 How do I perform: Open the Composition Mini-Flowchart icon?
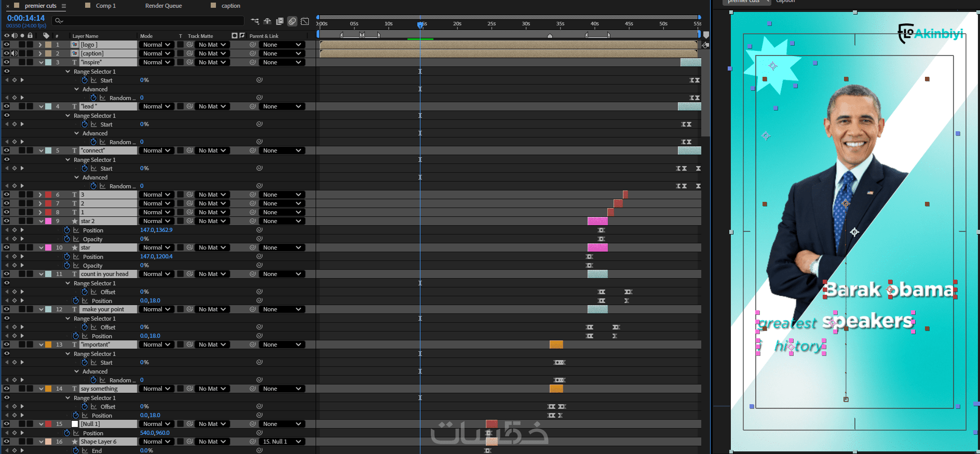(x=255, y=21)
